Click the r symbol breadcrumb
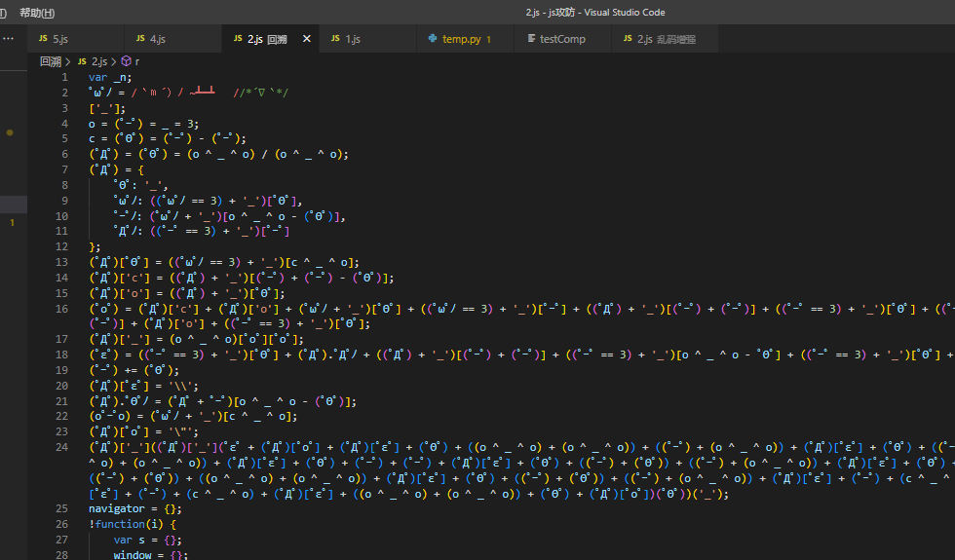The image size is (955, 560). coord(137,61)
